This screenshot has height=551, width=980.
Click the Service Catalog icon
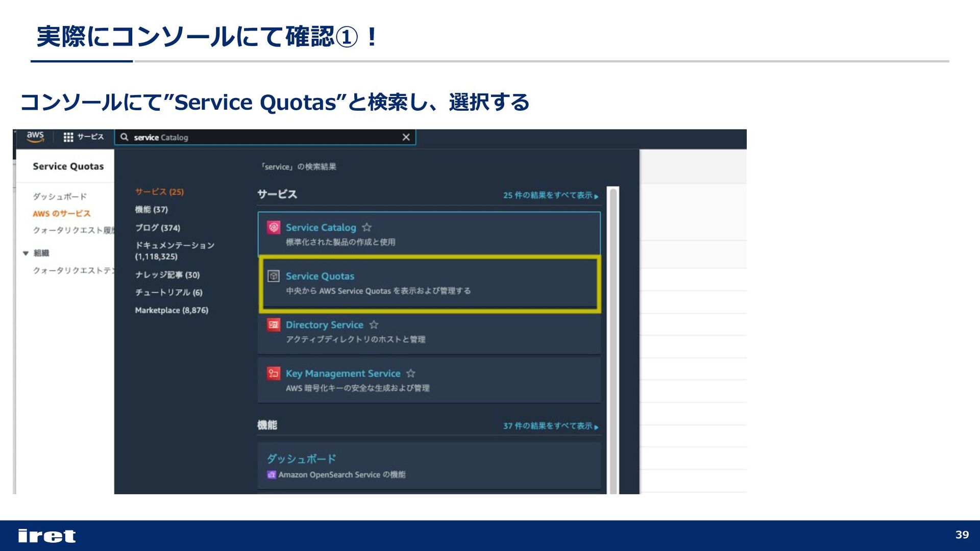pyautogui.click(x=274, y=227)
